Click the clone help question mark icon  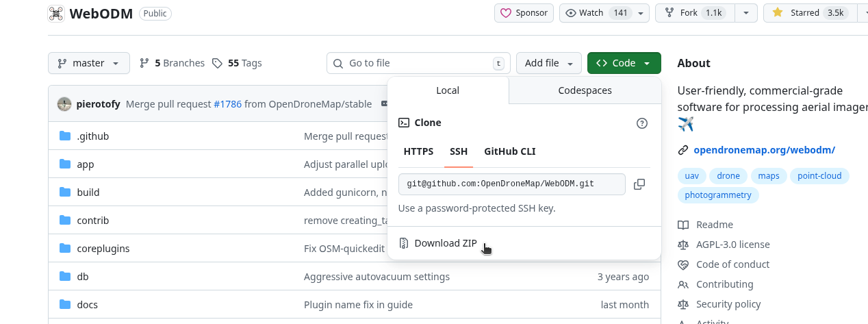(x=641, y=123)
